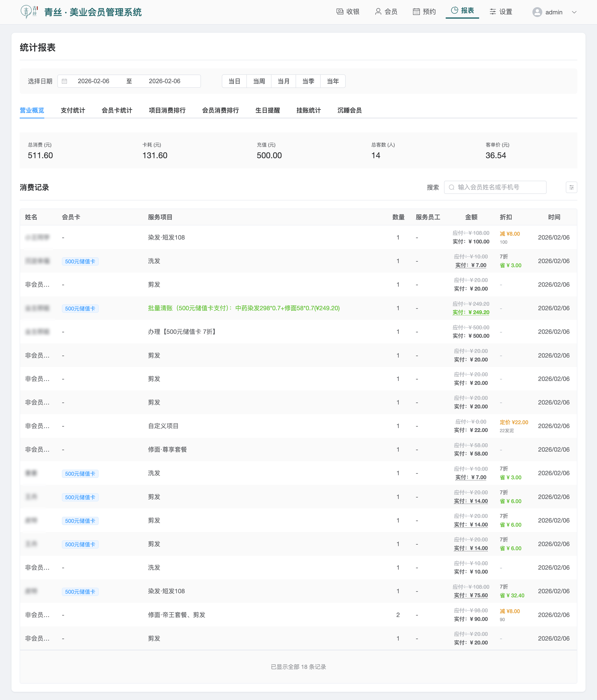Click the magnifier icon in search box
The width and height of the screenshot is (597, 700).
(x=451, y=187)
